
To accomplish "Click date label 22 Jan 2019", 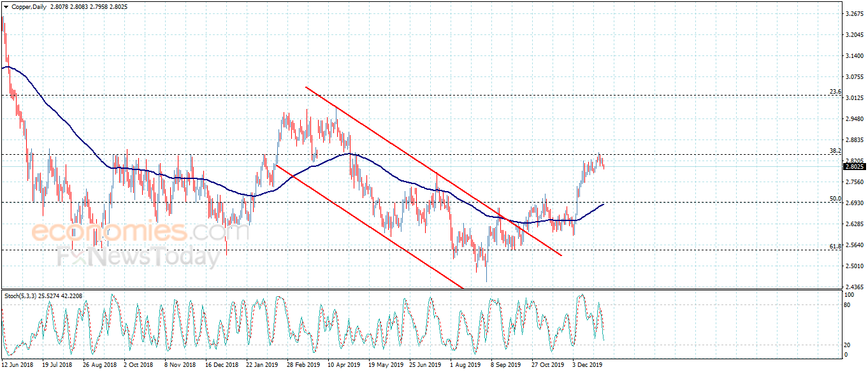I will pos(262,365).
